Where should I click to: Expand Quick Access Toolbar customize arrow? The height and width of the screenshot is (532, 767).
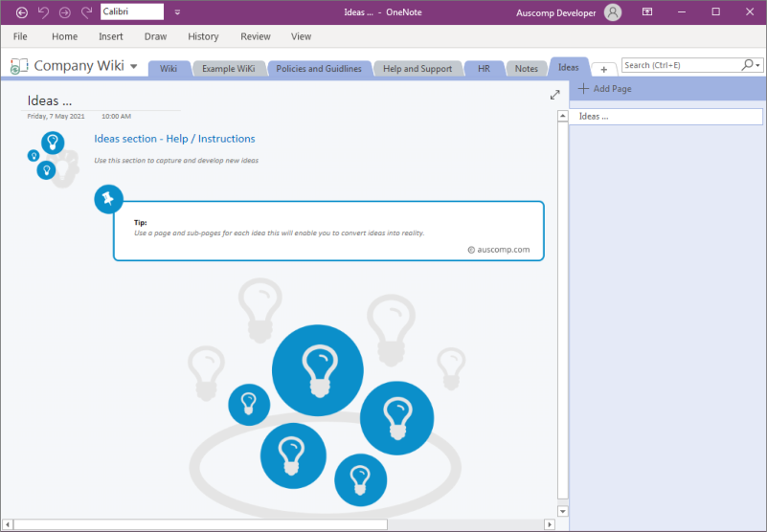[x=177, y=12]
